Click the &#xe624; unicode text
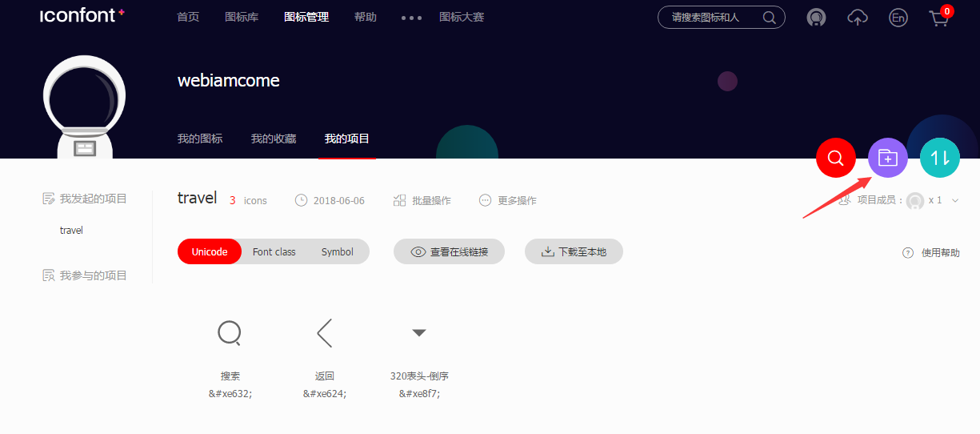 (x=324, y=393)
